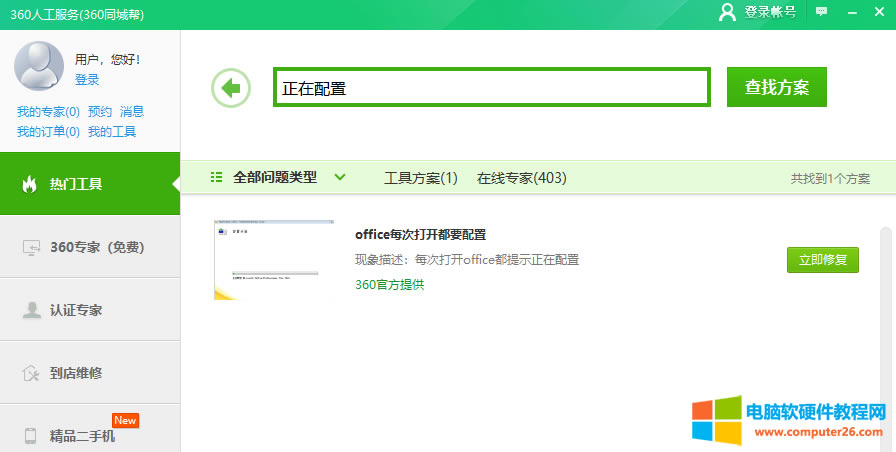Click the user avatar picture

(x=40, y=66)
